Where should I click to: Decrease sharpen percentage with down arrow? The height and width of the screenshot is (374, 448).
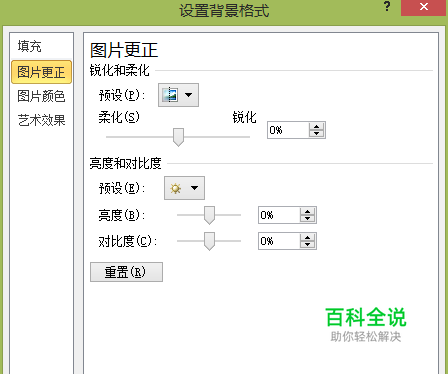(x=316, y=134)
